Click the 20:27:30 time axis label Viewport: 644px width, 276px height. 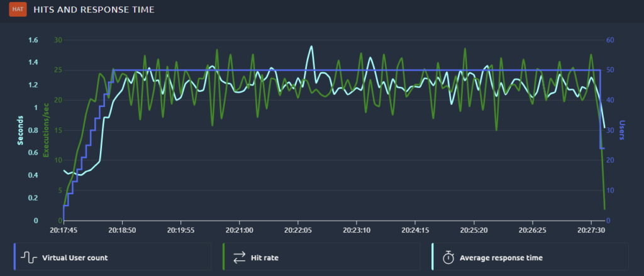pyautogui.click(x=590, y=230)
